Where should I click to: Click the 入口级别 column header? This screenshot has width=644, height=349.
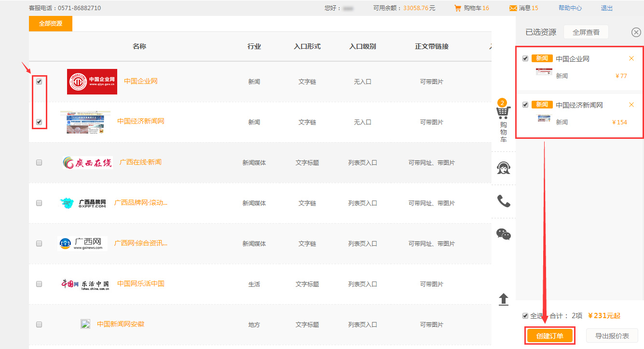click(363, 46)
